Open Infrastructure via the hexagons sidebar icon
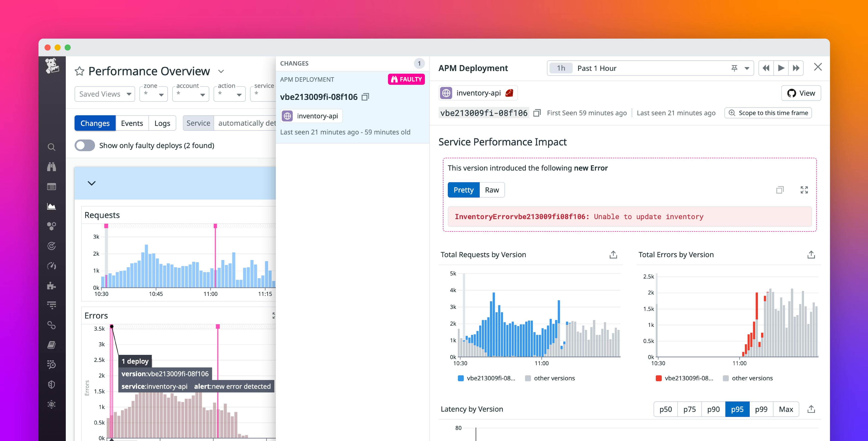Screen dimensions: 868x441 51,226
